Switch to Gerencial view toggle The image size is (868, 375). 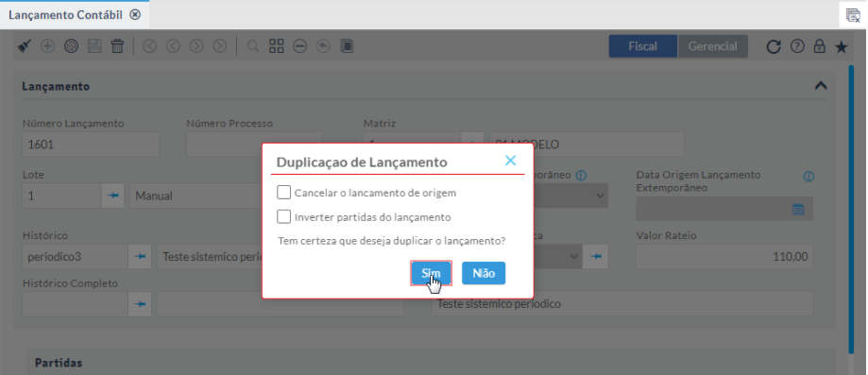point(712,46)
